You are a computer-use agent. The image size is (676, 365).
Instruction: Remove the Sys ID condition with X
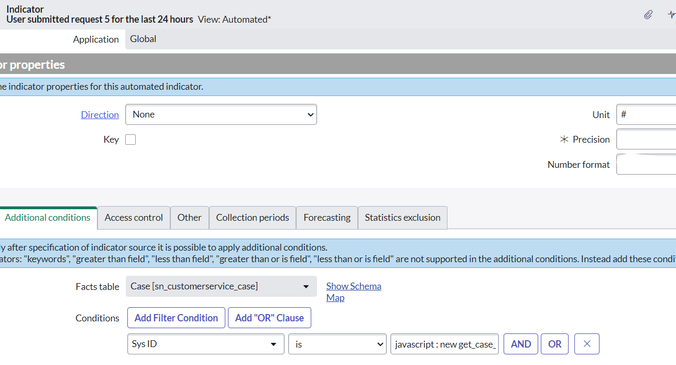click(x=587, y=344)
